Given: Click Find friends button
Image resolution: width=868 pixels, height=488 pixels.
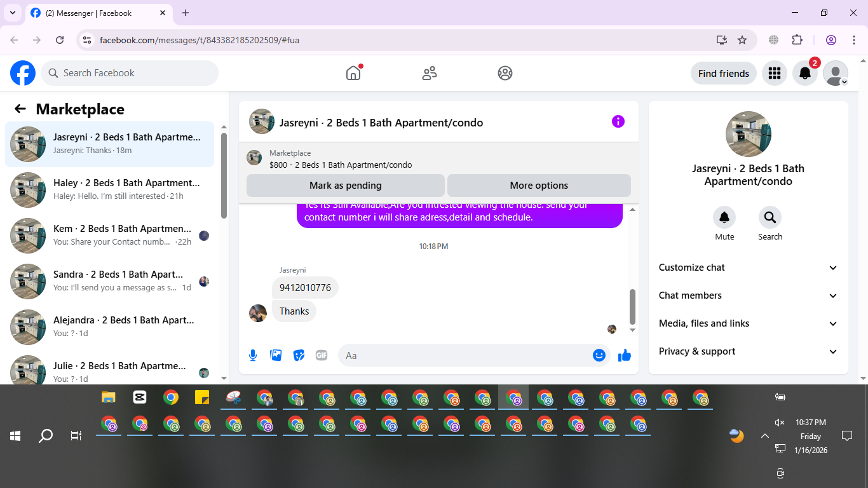Looking at the screenshot, I should pos(724,73).
